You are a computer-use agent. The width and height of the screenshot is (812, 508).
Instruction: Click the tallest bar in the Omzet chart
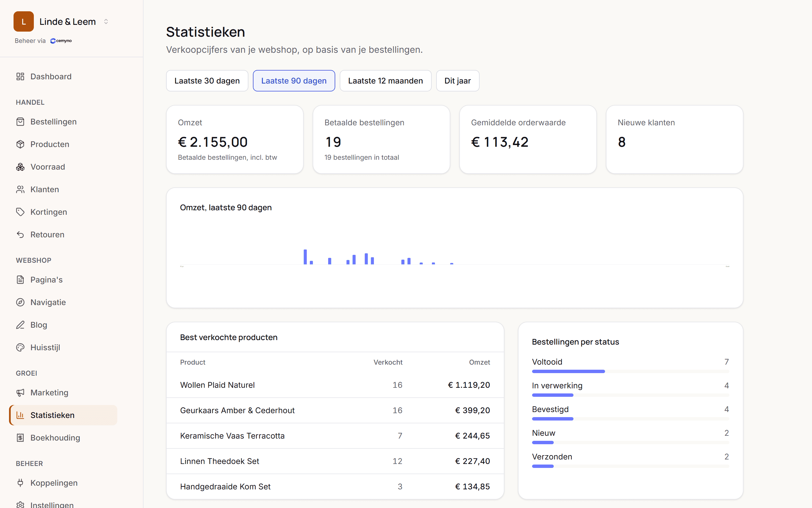pos(305,257)
